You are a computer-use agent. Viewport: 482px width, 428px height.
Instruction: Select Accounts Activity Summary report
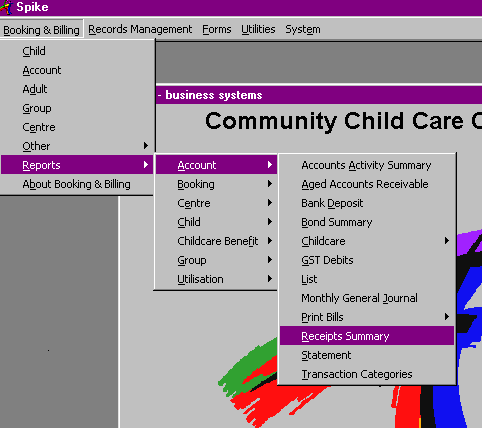pos(367,165)
